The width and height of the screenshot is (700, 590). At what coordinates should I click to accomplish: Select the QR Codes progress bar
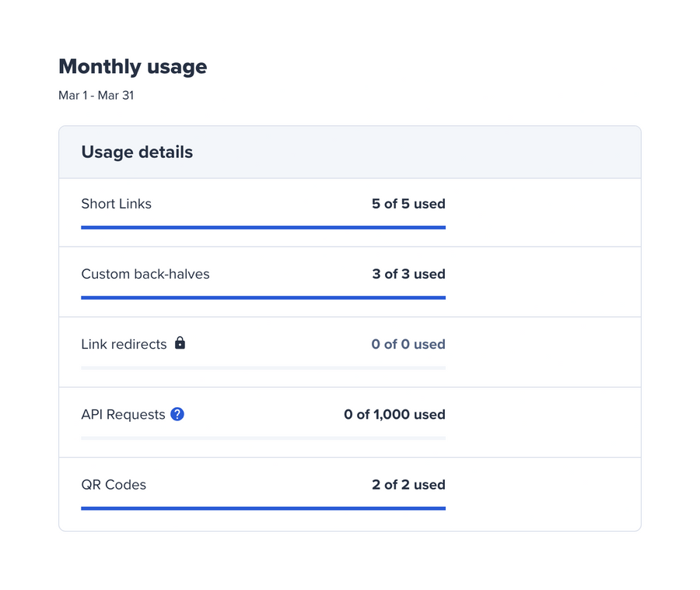(263, 507)
